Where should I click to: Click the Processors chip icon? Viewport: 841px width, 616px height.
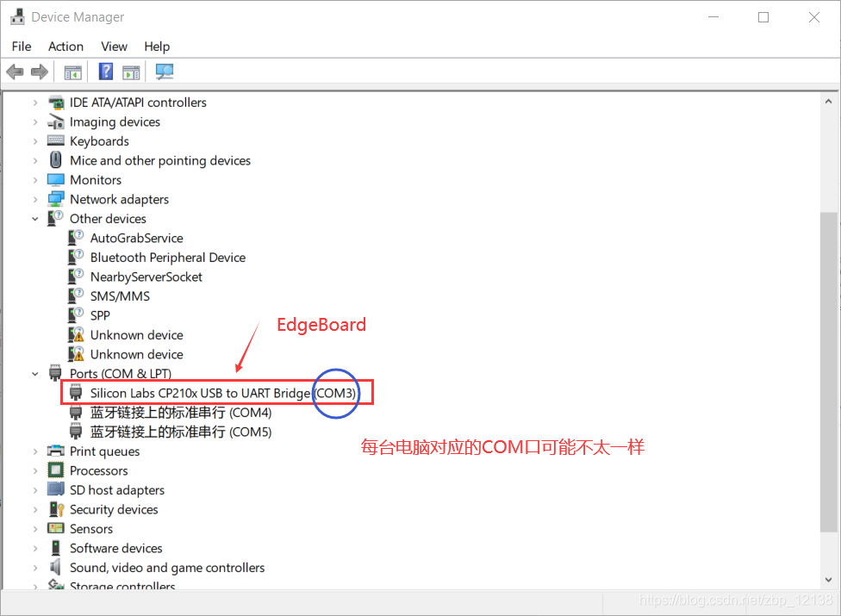[56, 470]
